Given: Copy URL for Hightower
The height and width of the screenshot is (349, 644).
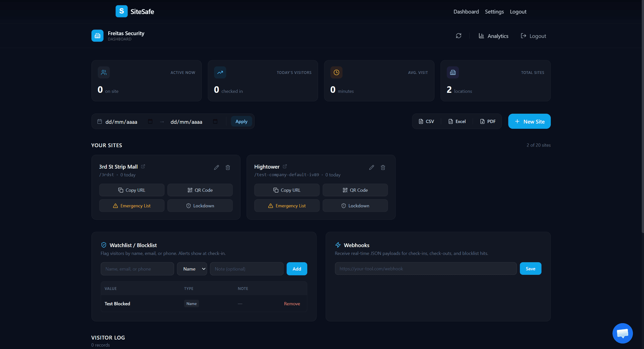Looking at the screenshot, I should (287, 190).
